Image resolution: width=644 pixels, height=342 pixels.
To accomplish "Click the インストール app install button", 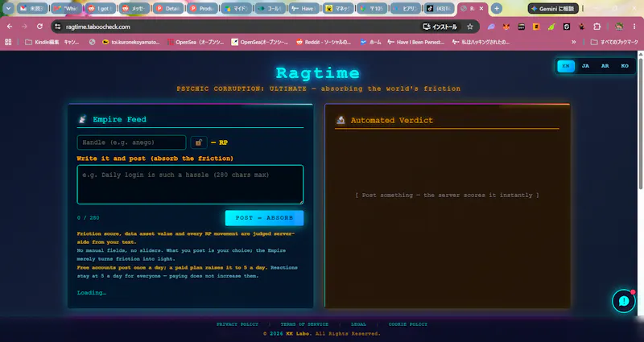I will [440, 27].
